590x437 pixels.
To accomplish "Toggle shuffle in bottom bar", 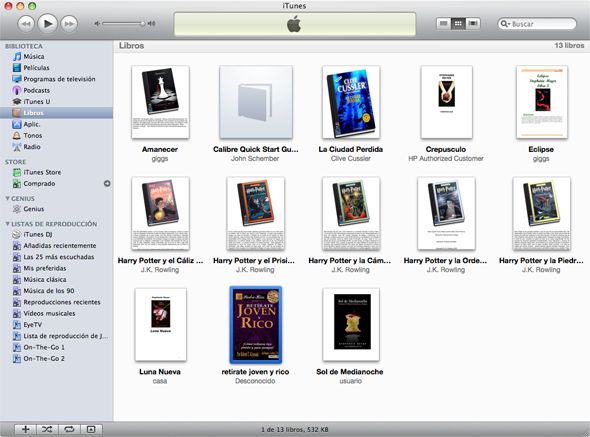I will tap(47, 429).
